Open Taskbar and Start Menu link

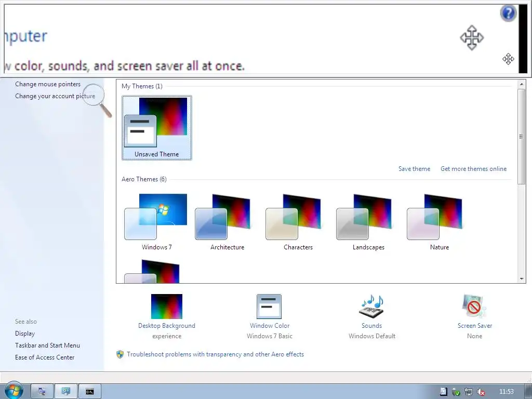[x=47, y=345]
